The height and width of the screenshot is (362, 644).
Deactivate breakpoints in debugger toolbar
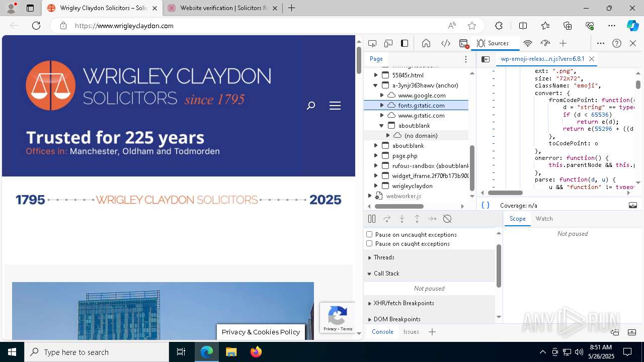coord(447,219)
